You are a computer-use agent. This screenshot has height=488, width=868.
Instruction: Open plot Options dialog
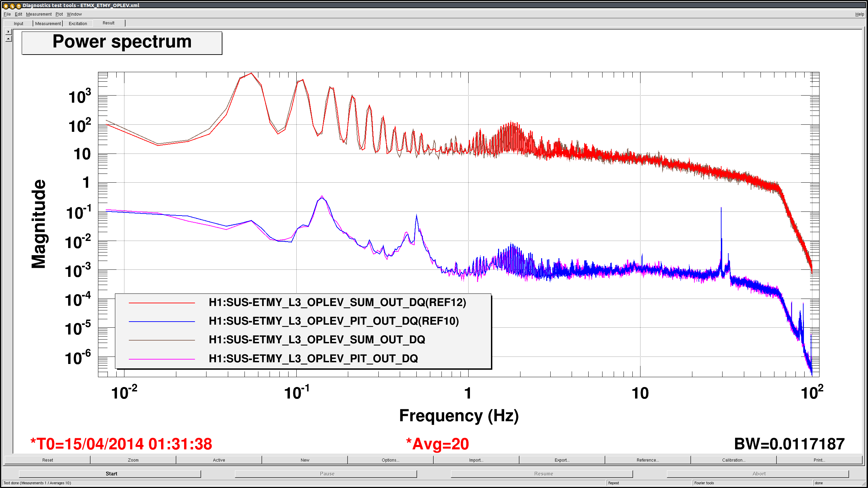391,460
